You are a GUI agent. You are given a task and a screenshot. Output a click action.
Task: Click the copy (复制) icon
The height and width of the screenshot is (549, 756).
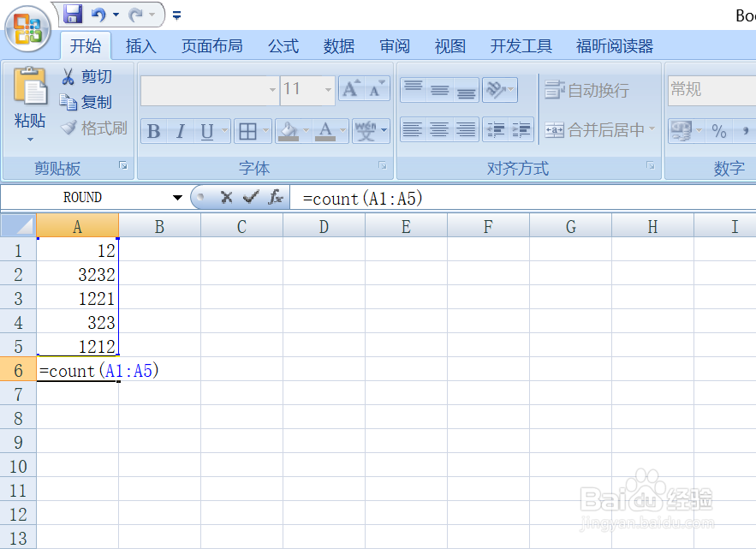pyautogui.click(x=72, y=101)
